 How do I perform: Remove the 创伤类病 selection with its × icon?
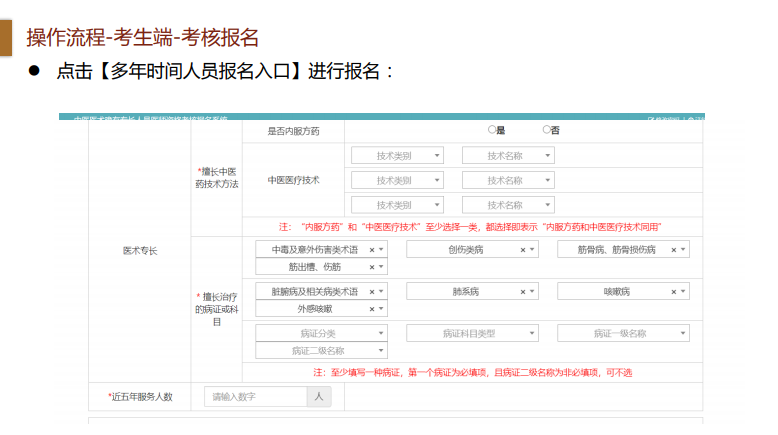[522, 250]
